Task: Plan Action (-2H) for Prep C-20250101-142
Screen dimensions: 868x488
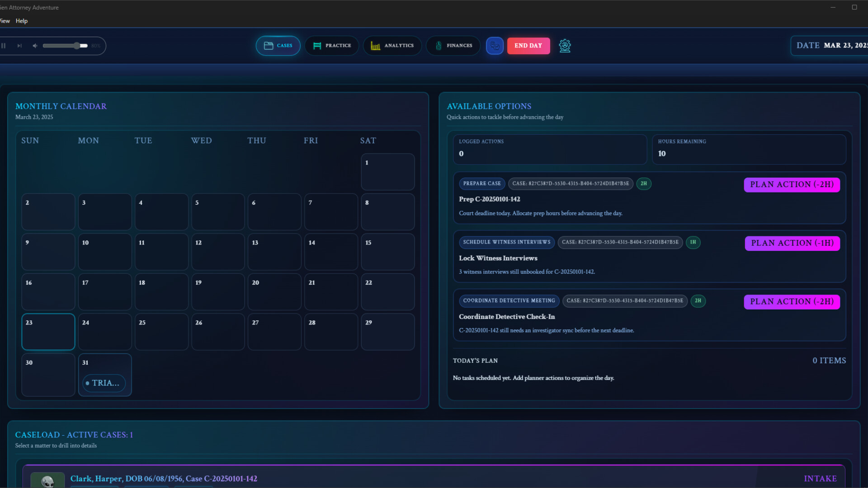Action: coord(792,184)
